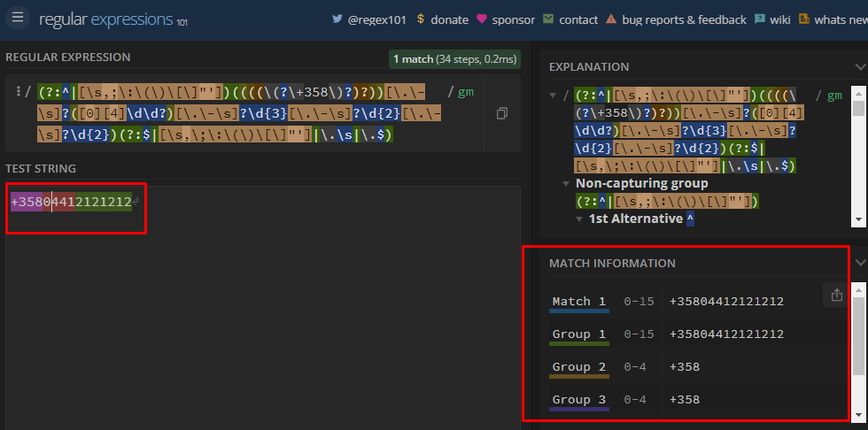
Task: Click the sponsor heart icon
Action: point(482,19)
